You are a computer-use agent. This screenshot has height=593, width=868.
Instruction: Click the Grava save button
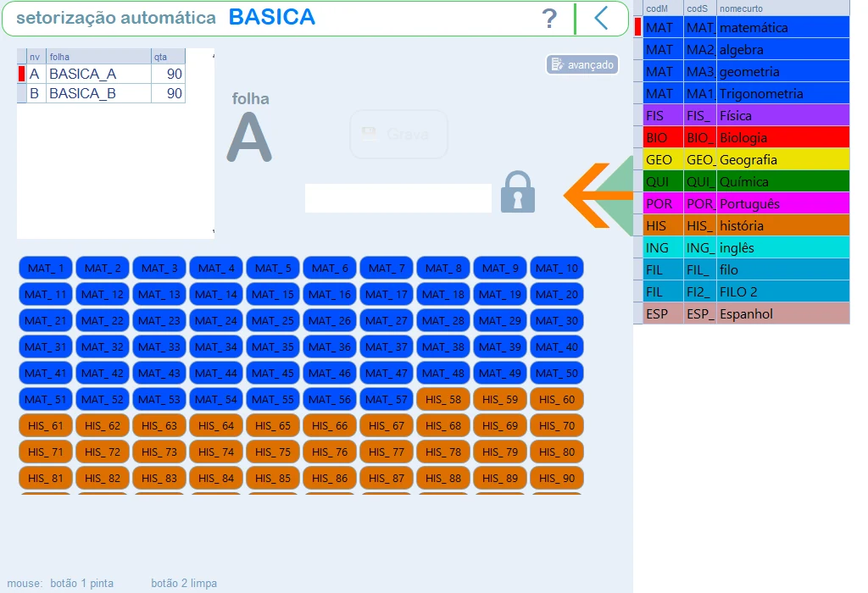pos(398,134)
